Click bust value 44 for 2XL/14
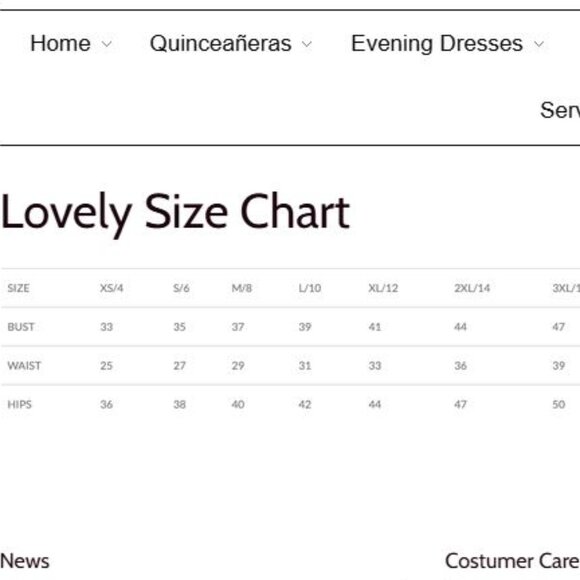580x580 pixels. pyautogui.click(x=461, y=327)
